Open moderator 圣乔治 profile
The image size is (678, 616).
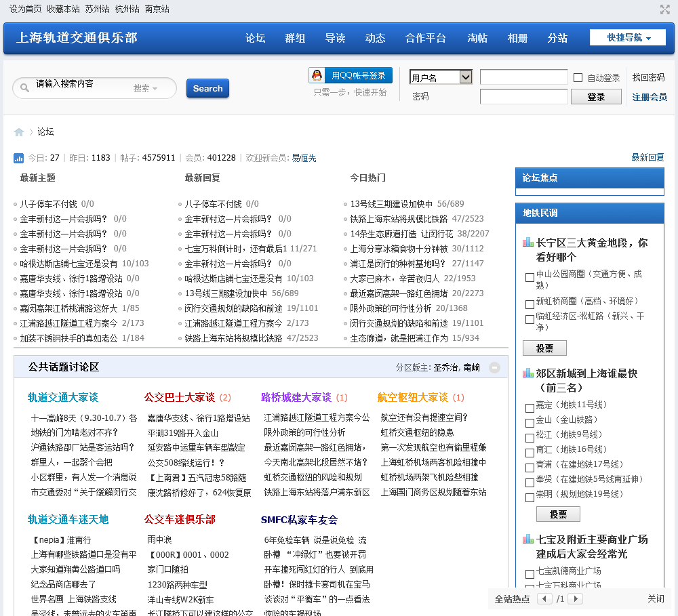[x=445, y=367]
